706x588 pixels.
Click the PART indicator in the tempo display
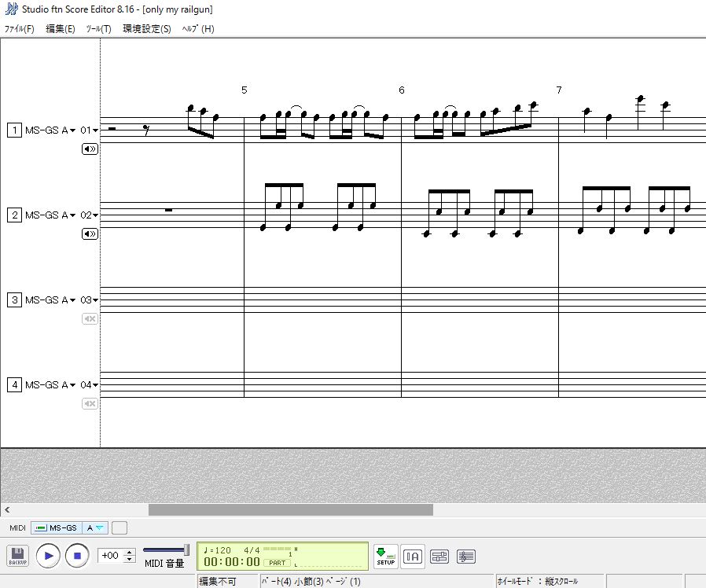[x=277, y=563]
